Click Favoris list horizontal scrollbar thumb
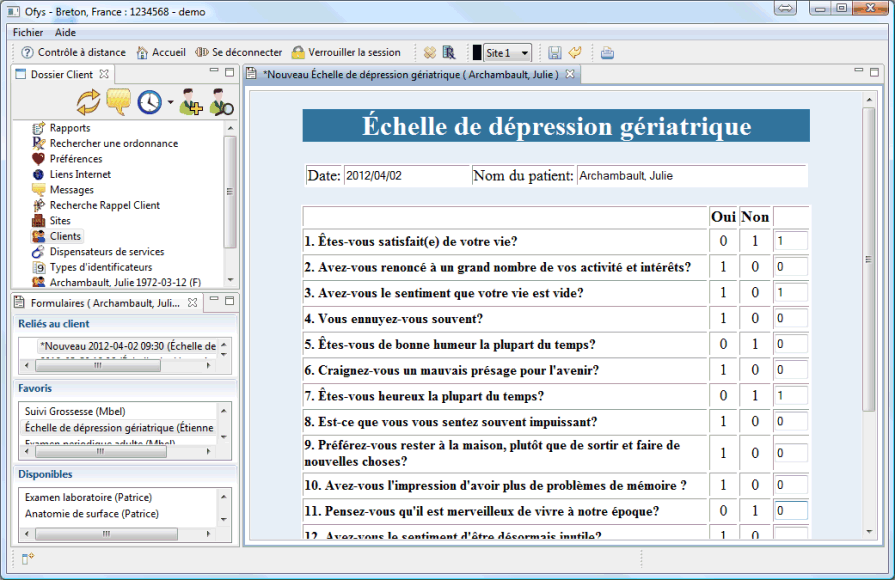 [x=100, y=452]
